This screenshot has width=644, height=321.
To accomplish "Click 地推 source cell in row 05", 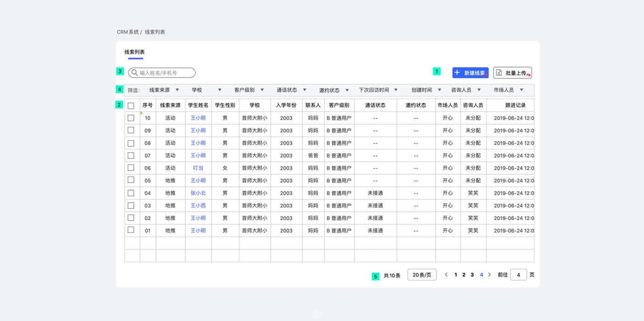I will (x=170, y=180).
